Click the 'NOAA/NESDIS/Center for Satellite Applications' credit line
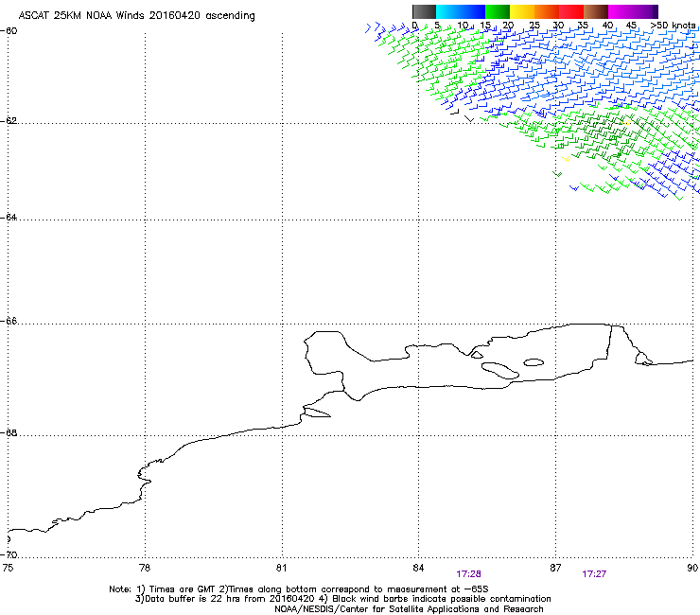The width and height of the screenshot is (700, 615). point(409,609)
